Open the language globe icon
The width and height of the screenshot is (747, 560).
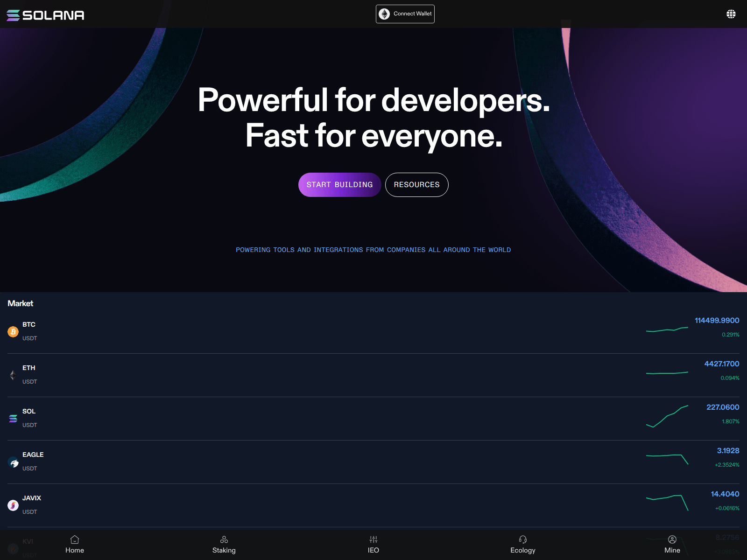731,14
